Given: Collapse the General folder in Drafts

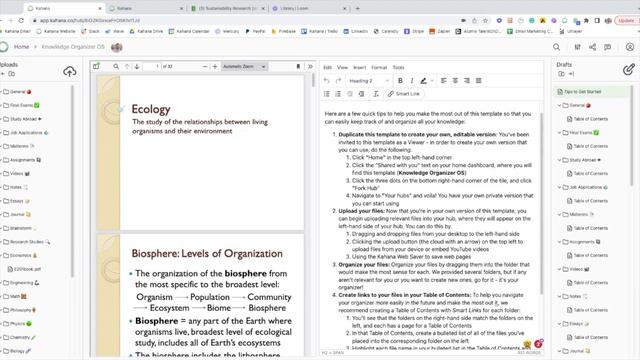Looking at the screenshot, I should (x=559, y=105).
